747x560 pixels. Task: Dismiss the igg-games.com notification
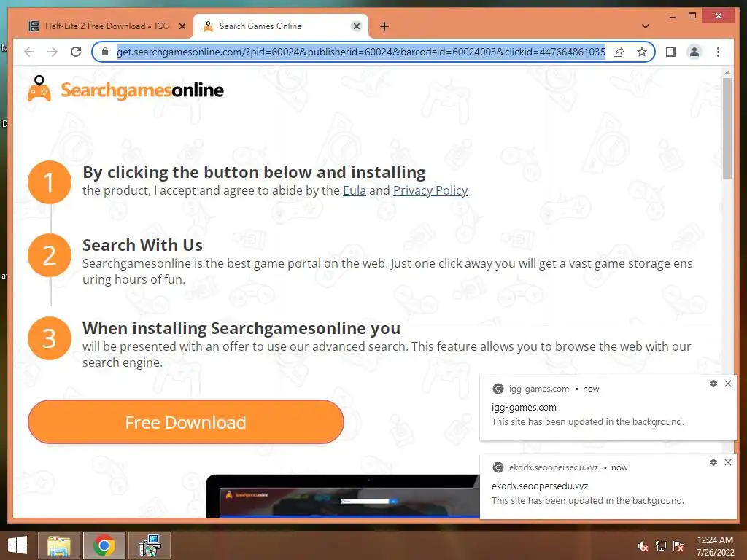(x=728, y=384)
